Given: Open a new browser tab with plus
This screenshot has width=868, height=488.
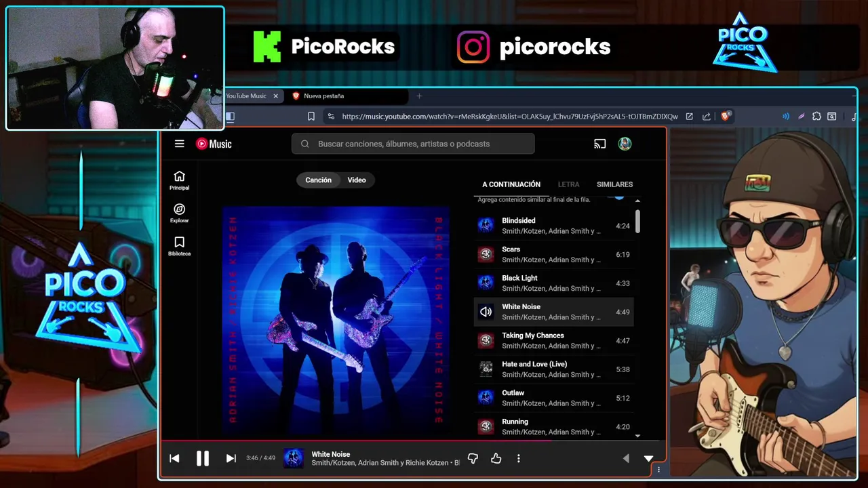Looking at the screenshot, I should [x=419, y=96].
